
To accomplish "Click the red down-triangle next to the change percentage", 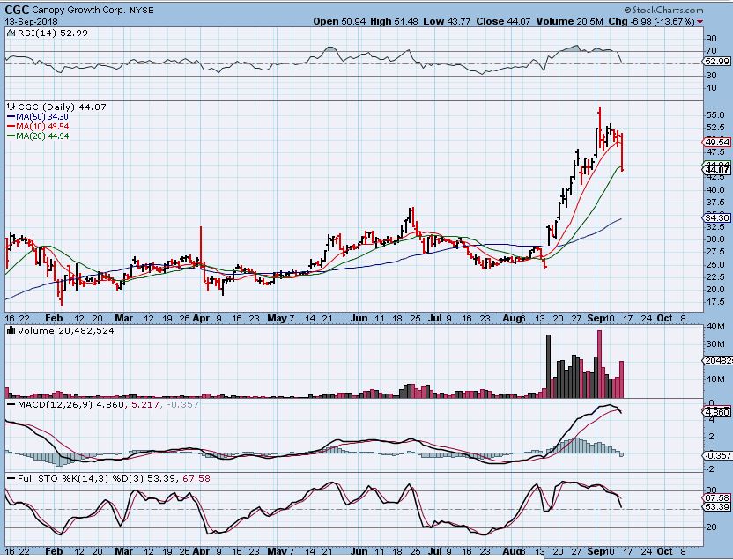I will click(x=700, y=21).
